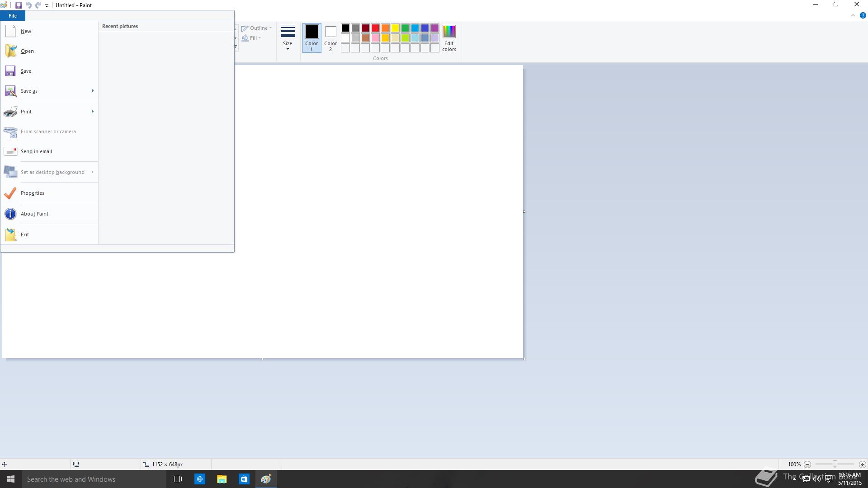The height and width of the screenshot is (488, 868).
Task: Click the File tab
Action: tap(13, 16)
